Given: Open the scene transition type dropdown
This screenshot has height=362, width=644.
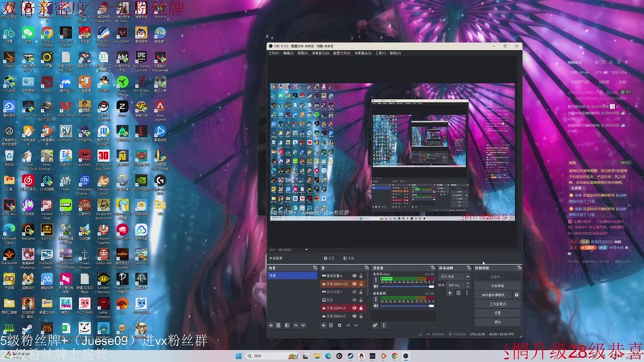Looking at the screenshot, I should (454, 277).
